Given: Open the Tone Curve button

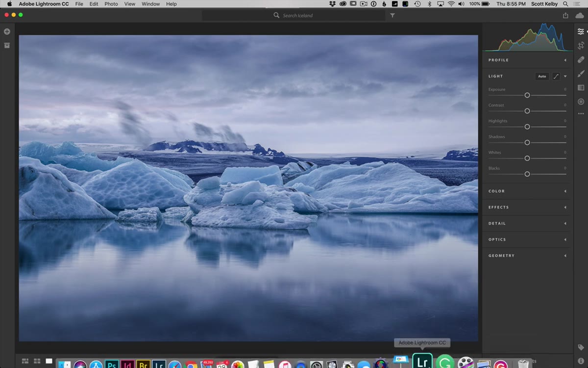Looking at the screenshot, I should pyautogui.click(x=556, y=76).
